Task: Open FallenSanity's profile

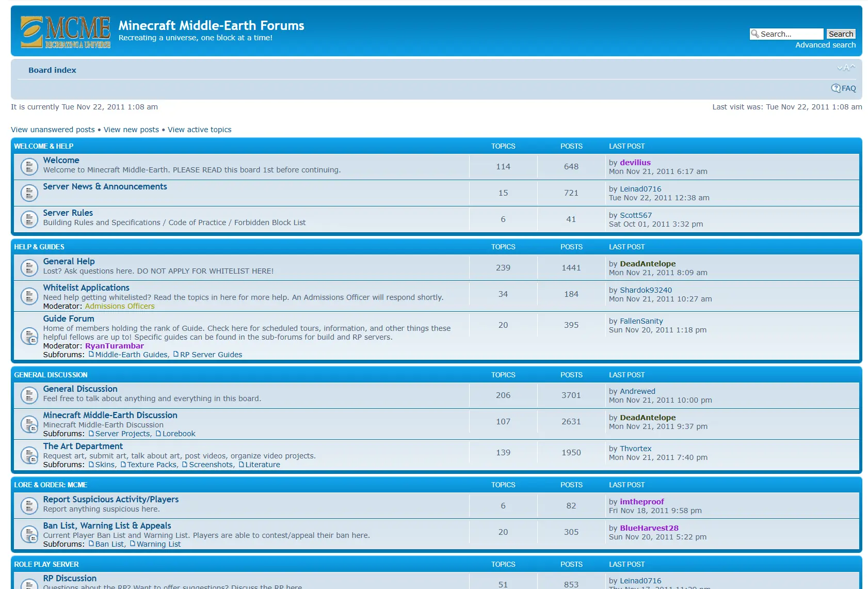Action: click(x=641, y=321)
